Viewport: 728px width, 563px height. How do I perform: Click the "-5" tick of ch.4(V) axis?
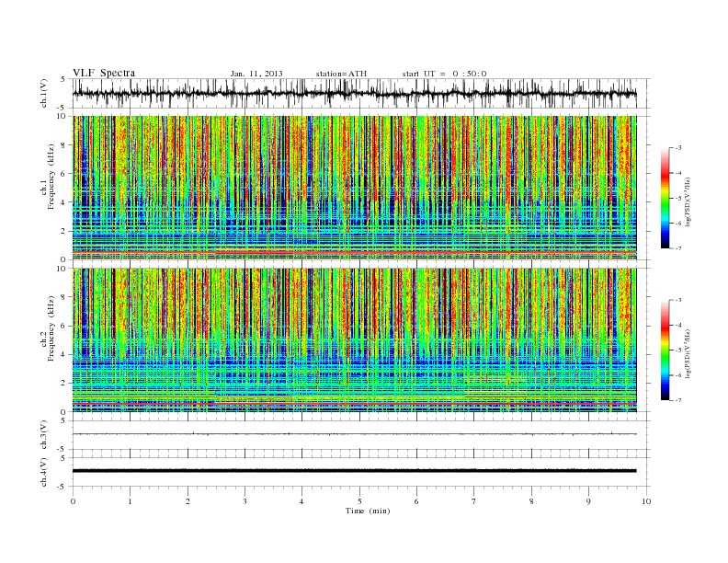point(62,487)
